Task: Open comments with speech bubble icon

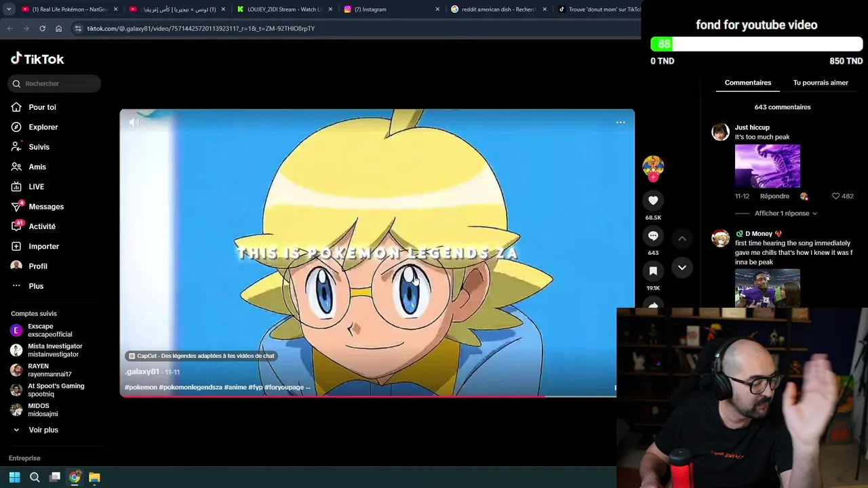Action: click(653, 236)
